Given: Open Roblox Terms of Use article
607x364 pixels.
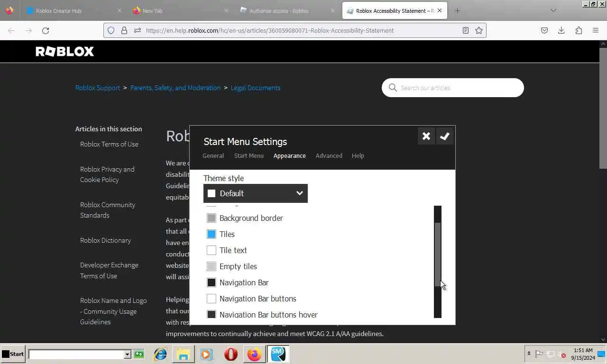Looking at the screenshot, I should (x=109, y=144).
